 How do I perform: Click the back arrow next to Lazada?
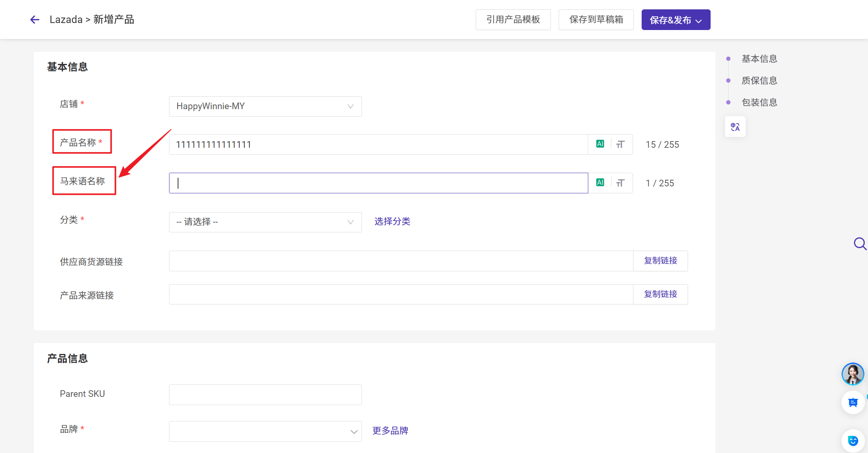click(35, 19)
